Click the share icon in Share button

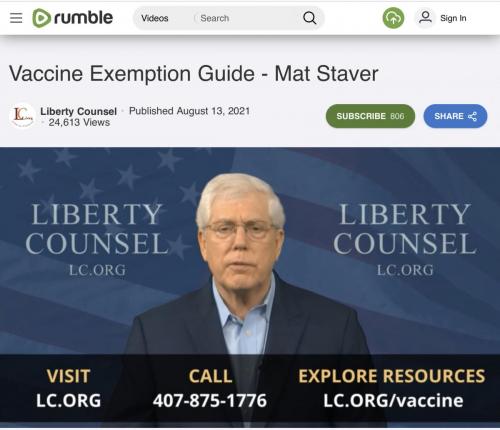point(472,116)
